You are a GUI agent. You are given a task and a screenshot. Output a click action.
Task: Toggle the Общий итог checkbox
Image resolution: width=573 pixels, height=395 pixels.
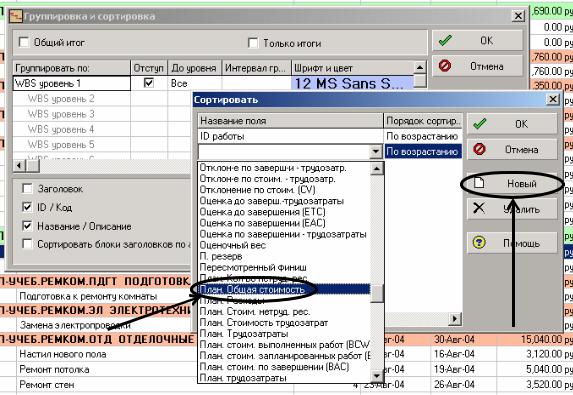point(24,42)
